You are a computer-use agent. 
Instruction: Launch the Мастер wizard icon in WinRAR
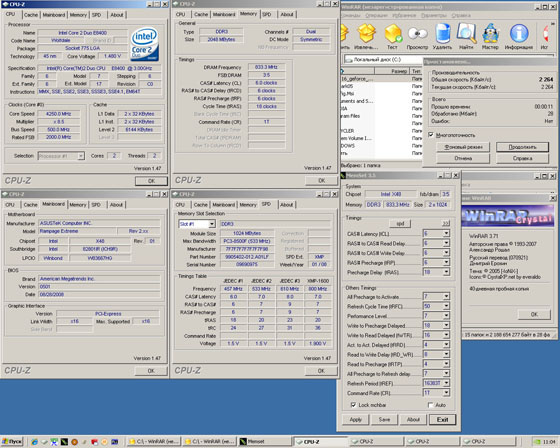coord(490,37)
